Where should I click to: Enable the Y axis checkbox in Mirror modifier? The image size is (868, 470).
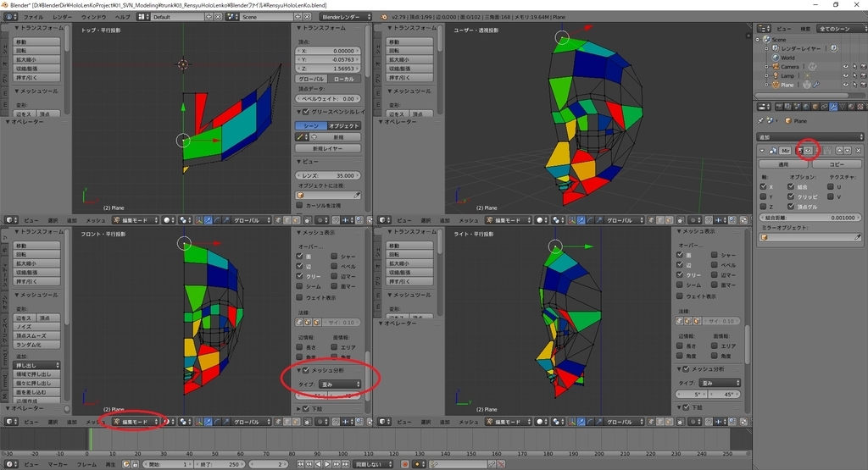coord(764,196)
